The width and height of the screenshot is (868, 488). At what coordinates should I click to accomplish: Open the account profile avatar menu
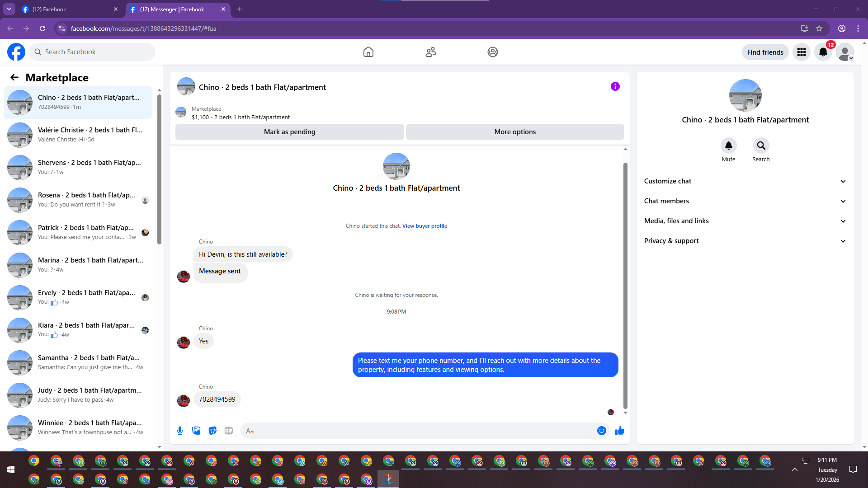pos(845,52)
